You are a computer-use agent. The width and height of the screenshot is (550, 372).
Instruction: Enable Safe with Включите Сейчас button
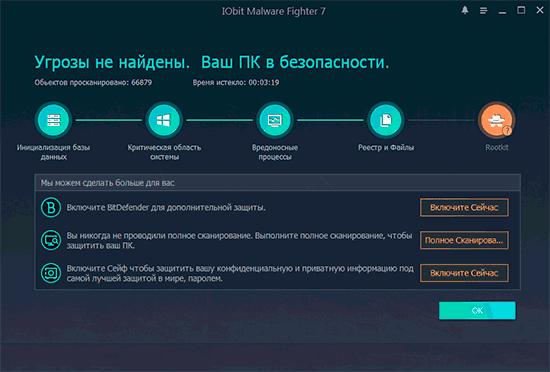click(x=464, y=273)
